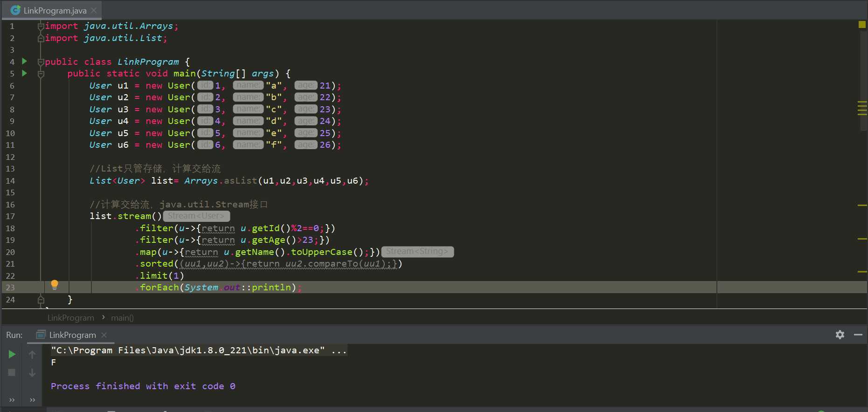The height and width of the screenshot is (412, 868).
Task: Click the asList method call on line 14
Action: point(240,181)
